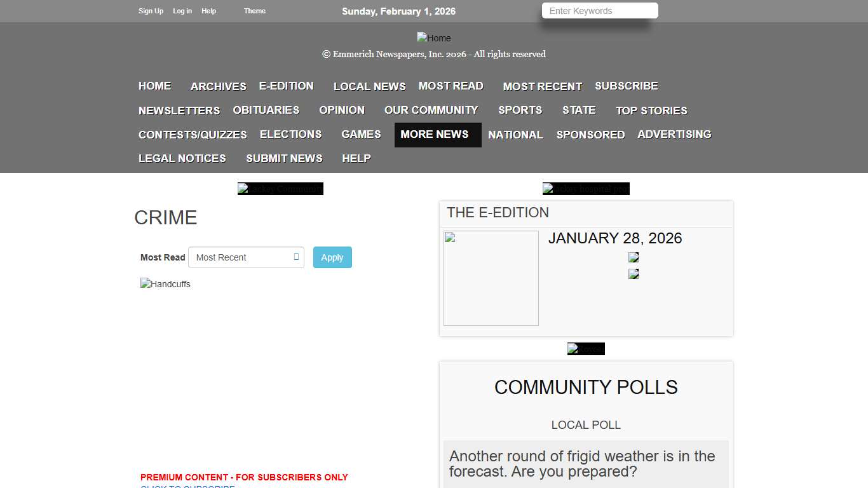Open the Handcuffs crime article image

(165, 284)
